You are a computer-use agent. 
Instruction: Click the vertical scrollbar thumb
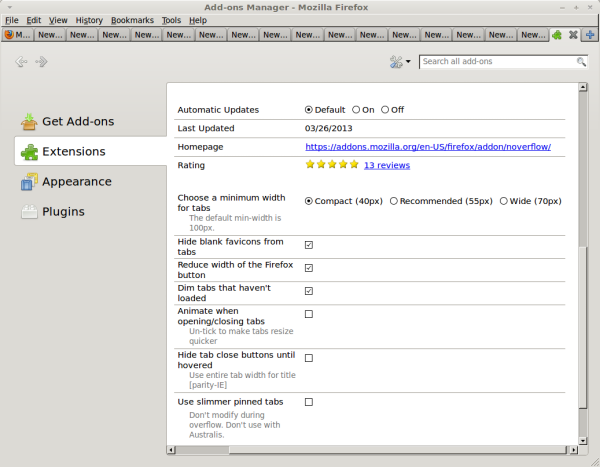(x=582, y=327)
